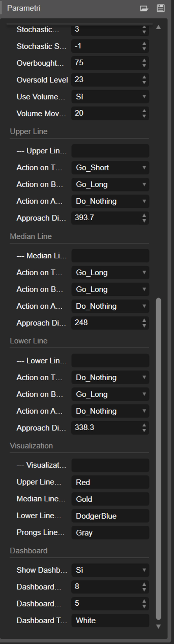The image size is (174, 644).
Task: Increase the Overbought level stepper value
Action: point(144,61)
